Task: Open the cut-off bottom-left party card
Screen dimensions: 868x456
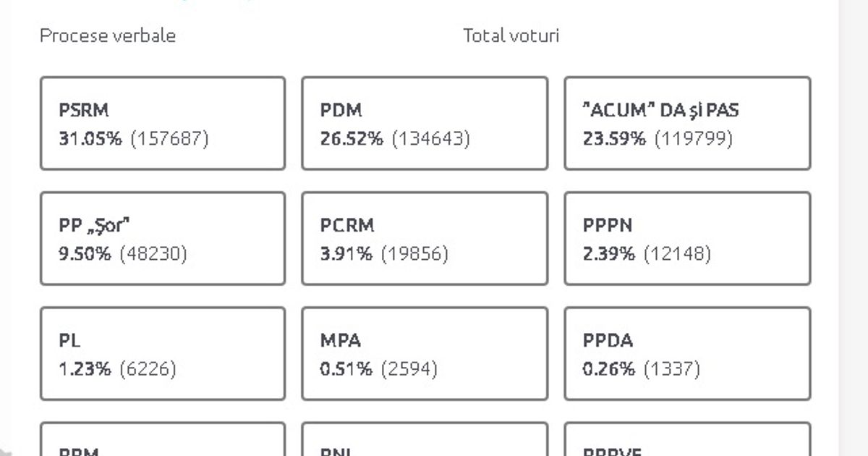Action: [163, 439]
